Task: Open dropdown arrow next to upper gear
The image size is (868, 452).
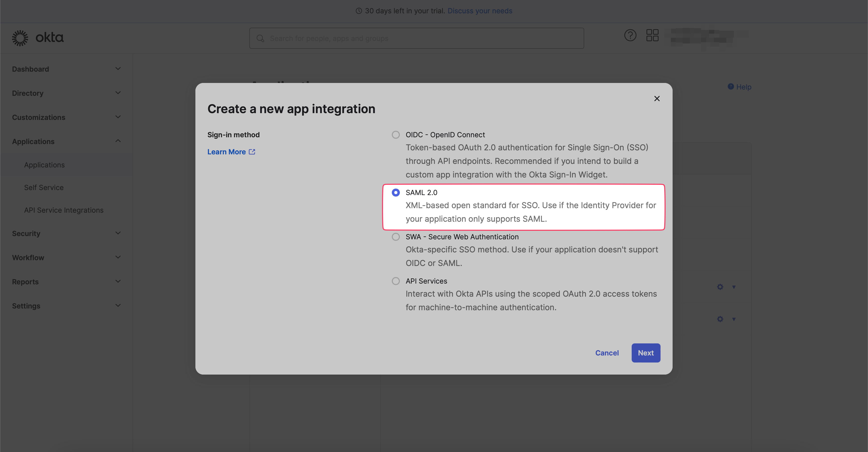Action: coord(734,287)
